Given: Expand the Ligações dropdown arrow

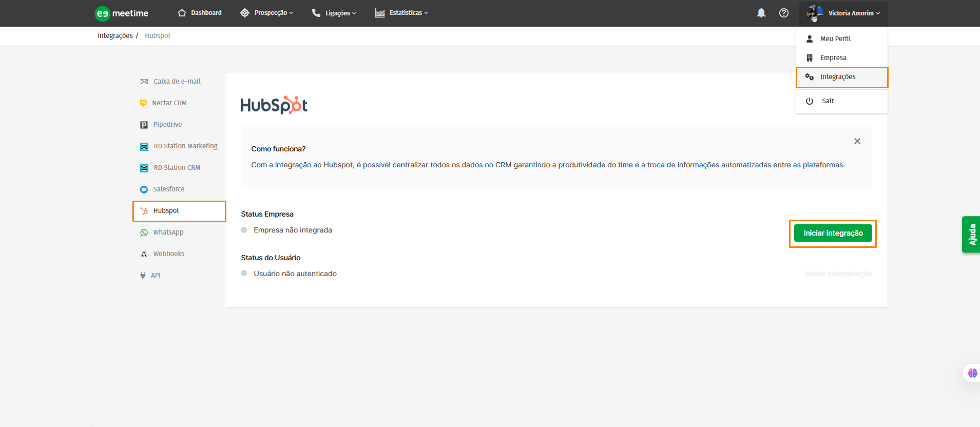Looking at the screenshot, I should [x=354, y=13].
